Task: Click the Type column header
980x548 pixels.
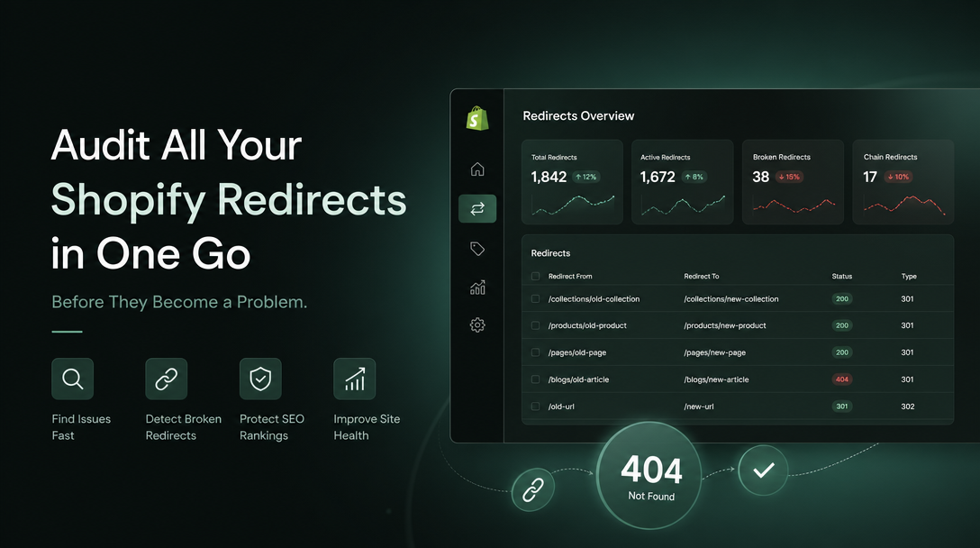Action: coord(909,276)
